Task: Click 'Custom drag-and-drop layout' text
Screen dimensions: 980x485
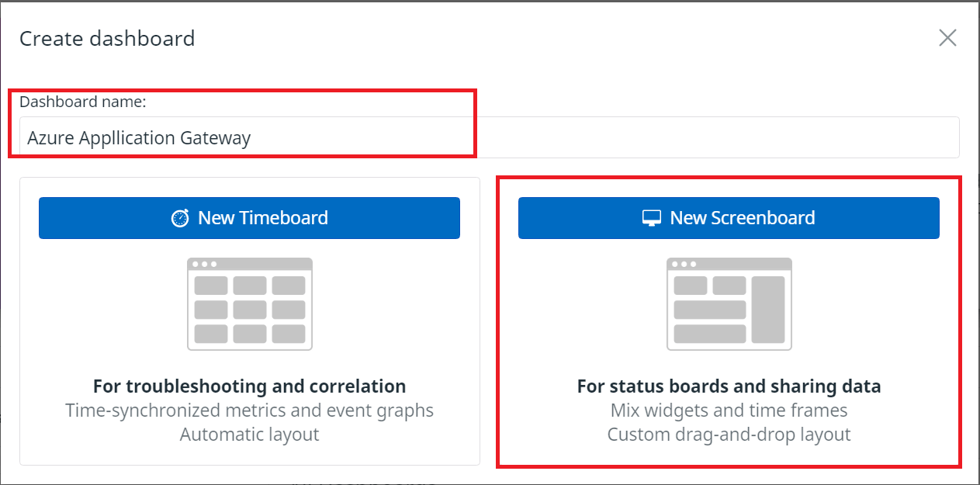Action: pos(729,434)
